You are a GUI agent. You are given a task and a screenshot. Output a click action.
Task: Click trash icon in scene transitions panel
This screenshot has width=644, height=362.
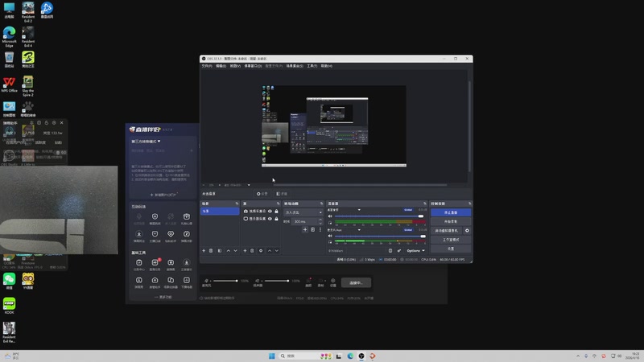314,229
